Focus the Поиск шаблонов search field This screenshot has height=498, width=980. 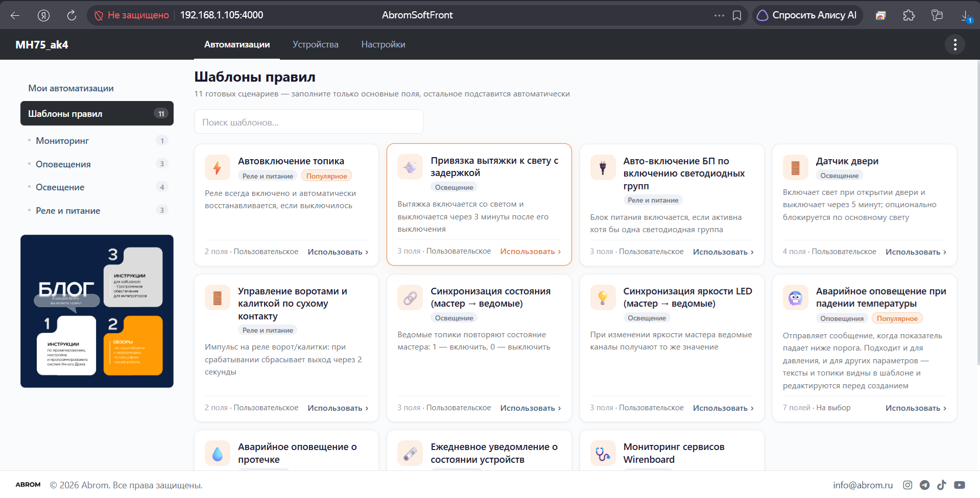(x=309, y=122)
